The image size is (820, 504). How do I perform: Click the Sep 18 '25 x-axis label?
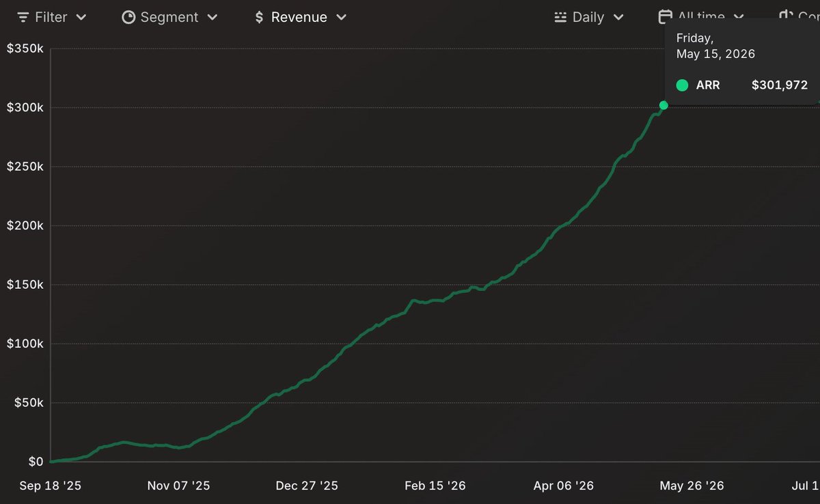click(x=51, y=486)
